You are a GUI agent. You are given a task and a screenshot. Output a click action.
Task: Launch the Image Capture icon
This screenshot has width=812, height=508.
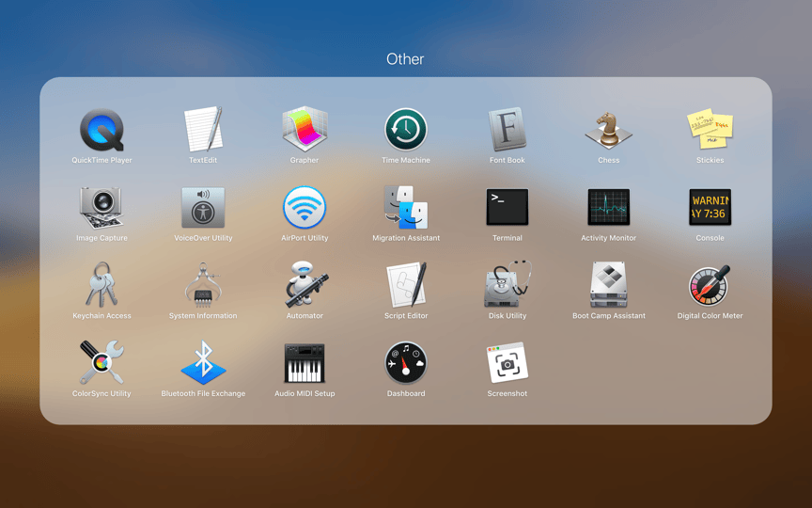coord(101,207)
